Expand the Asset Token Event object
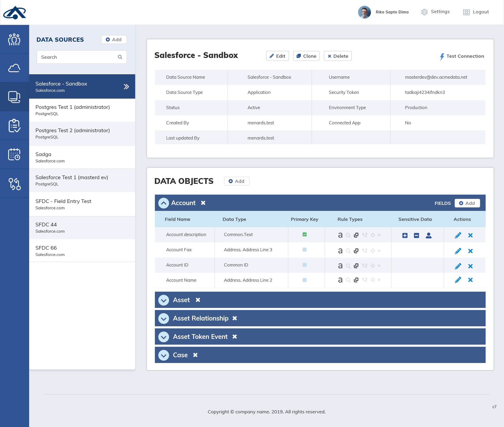This screenshot has height=427, width=504. 164,337
